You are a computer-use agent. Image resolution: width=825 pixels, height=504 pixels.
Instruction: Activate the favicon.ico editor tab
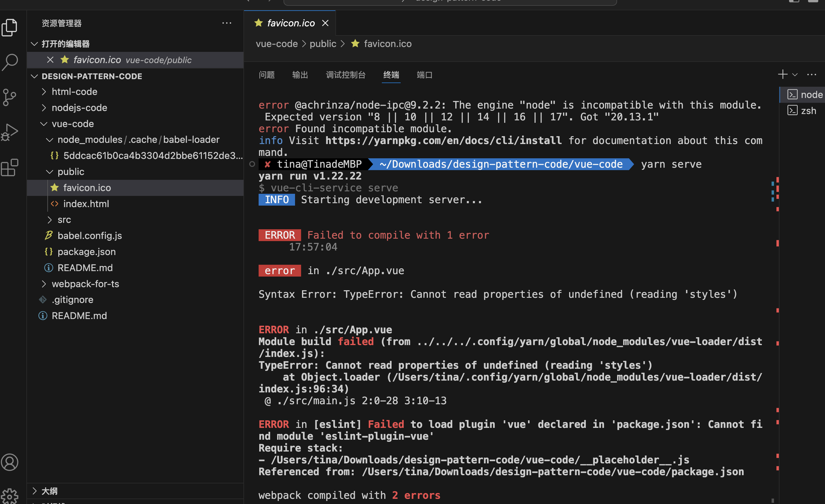pos(290,23)
